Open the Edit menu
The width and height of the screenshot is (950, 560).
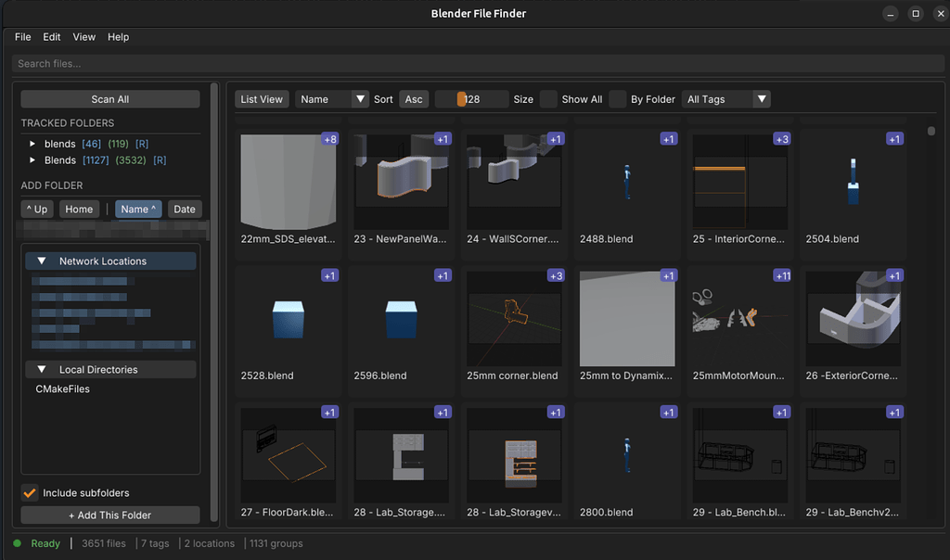tap(52, 37)
